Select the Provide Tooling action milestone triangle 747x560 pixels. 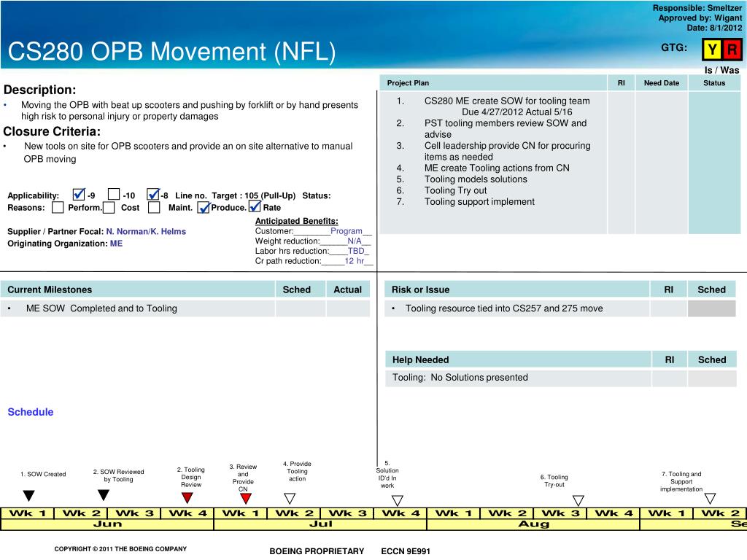290,499
